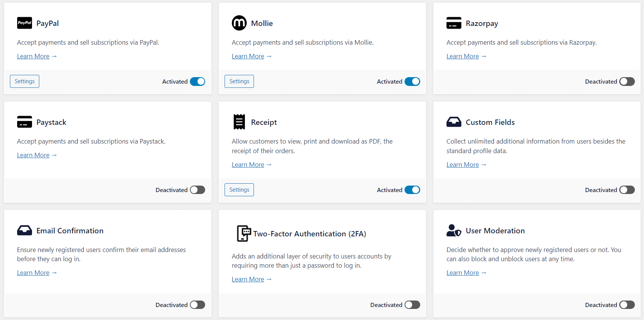Click the PayPal card title
Screen dimensions: 644x320
48,23
